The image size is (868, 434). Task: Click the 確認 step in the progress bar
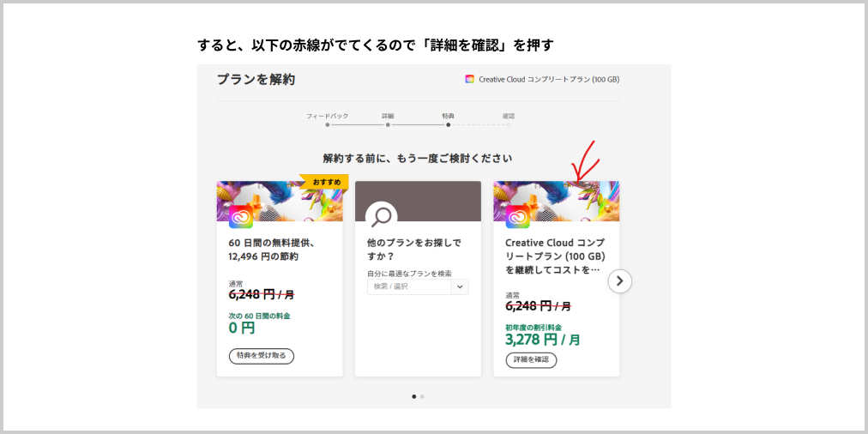(x=508, y=119)
